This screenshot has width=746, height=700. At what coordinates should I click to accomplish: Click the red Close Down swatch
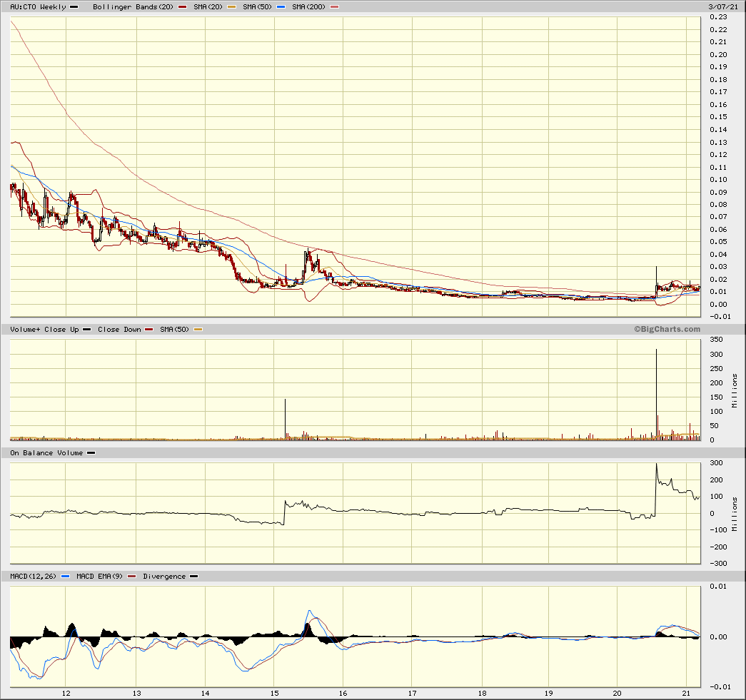coord(149,330)
